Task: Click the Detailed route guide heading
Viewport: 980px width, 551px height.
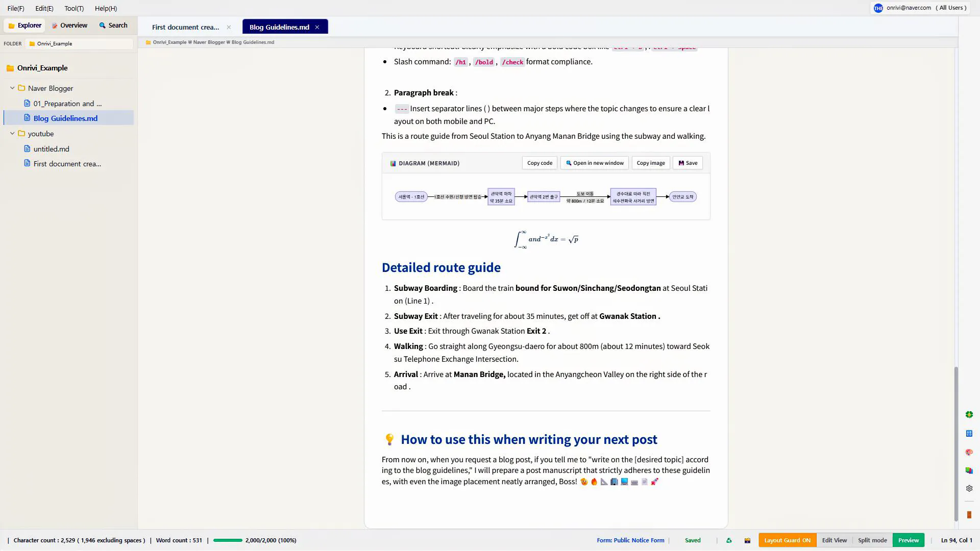Action: pos(441,267)
